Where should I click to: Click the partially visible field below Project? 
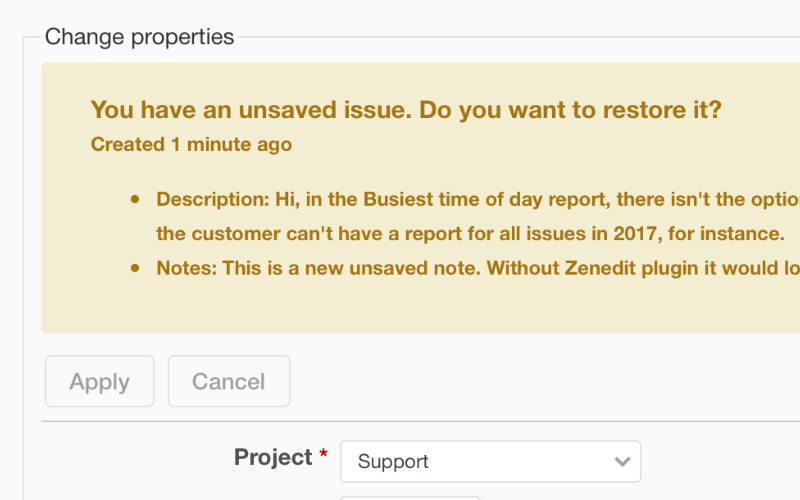pos(410,496)
